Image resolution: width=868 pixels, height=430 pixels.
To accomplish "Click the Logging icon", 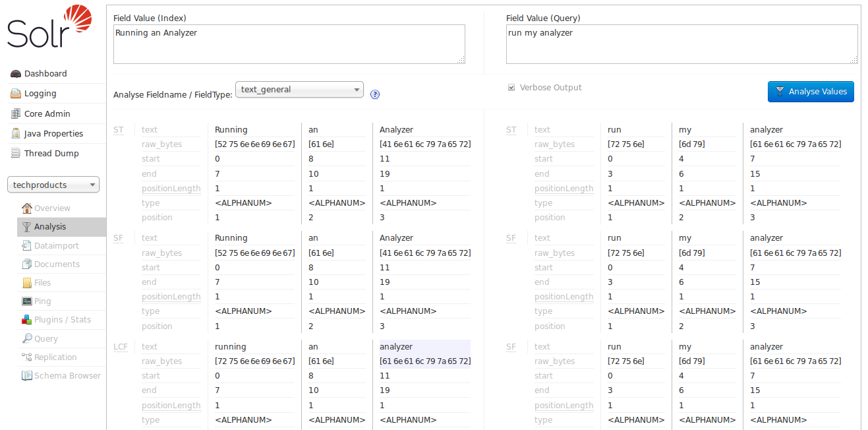I will (16, 94).
